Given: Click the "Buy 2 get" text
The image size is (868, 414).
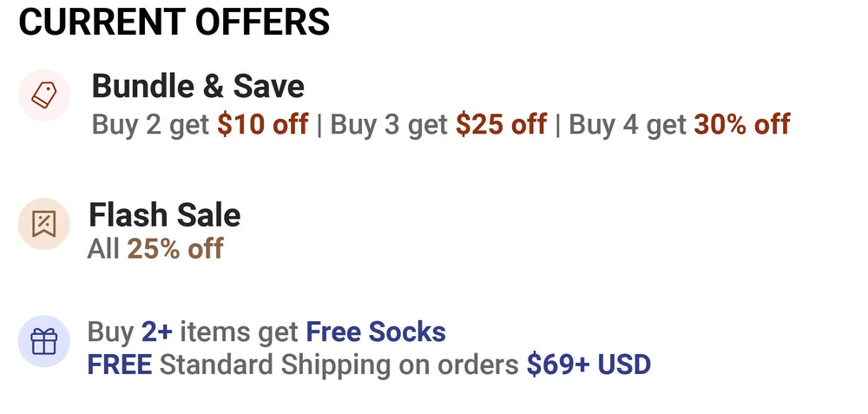Looking at the screenshot, I should (x=151, y=125).
